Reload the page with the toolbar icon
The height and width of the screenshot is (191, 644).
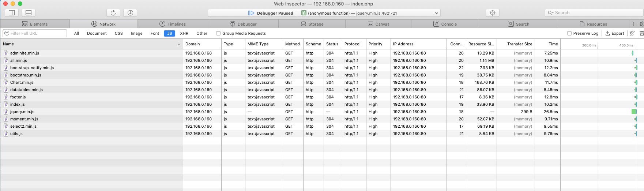(113, 13)
